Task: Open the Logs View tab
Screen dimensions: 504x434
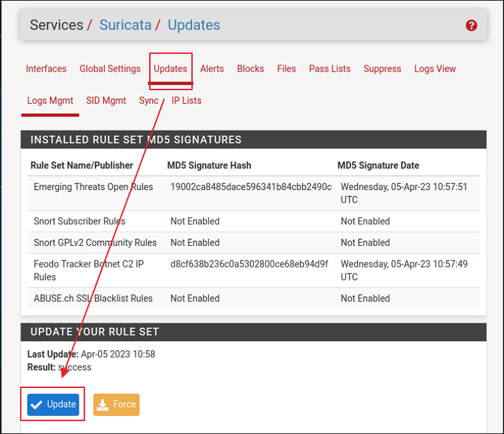Action: (435, 68)
